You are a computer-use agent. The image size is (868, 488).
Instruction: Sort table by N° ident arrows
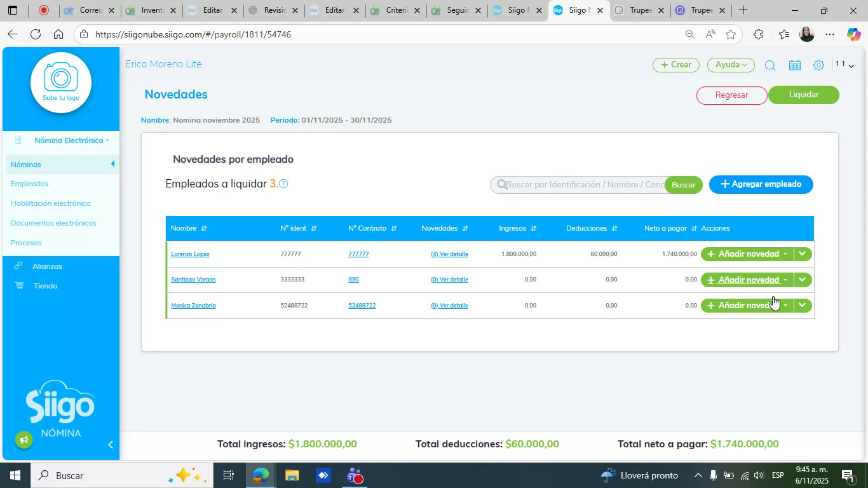pos(314,229)
